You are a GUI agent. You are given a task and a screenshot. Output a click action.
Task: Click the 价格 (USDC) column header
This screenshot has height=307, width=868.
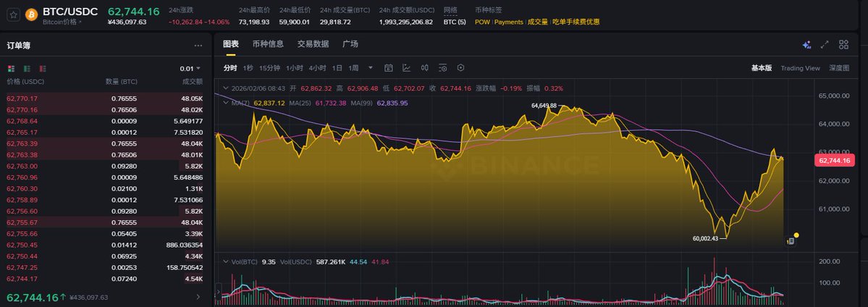[25, 82]
